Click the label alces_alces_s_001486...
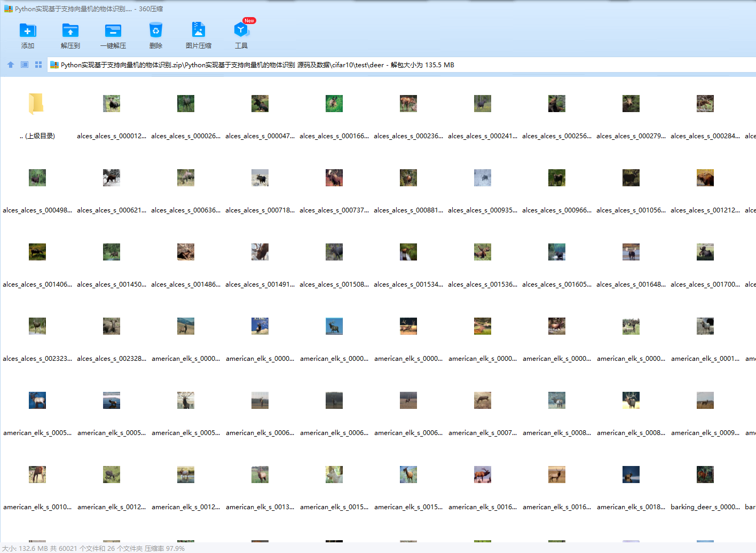The width and height of the screenshot is (756, 553). tap(186, 285)
